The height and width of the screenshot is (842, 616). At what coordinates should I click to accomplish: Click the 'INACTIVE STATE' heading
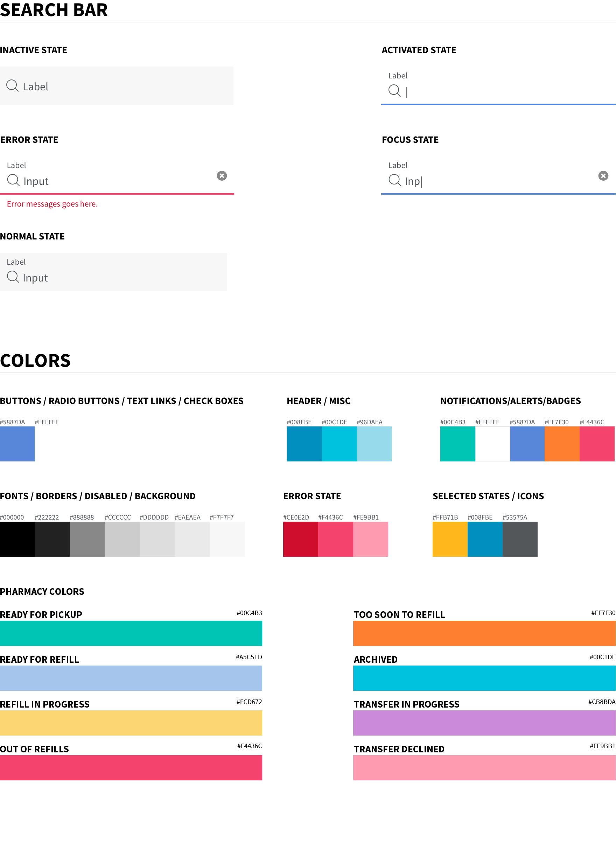tap(34, 50)
